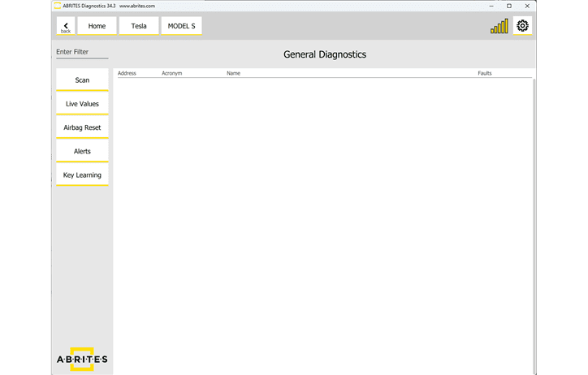This screenshot has width=588, height=375.
Task: Maximize the ABRITES Diagnostics window
Action: (x=509, y=6)
